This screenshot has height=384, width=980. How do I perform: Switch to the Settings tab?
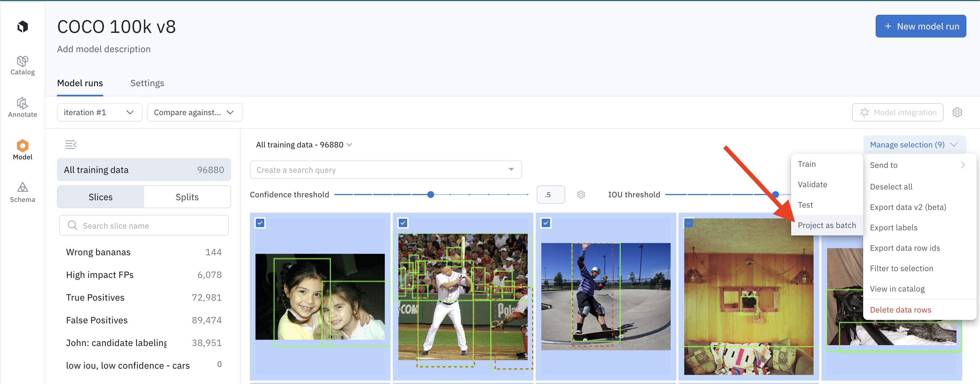tap(147, 83)
